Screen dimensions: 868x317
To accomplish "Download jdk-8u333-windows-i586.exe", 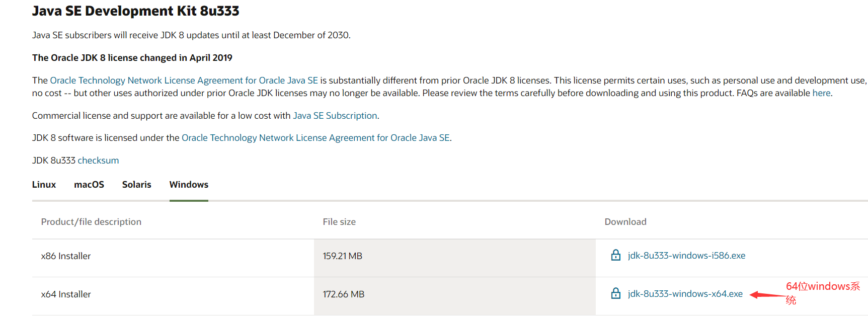I will [686, 256].
